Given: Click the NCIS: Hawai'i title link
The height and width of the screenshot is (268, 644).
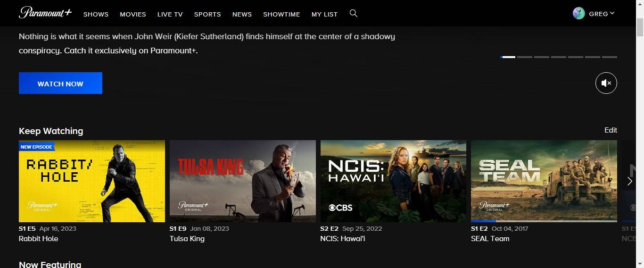Looking at the screenshot, I should click(x=343, y=239).
